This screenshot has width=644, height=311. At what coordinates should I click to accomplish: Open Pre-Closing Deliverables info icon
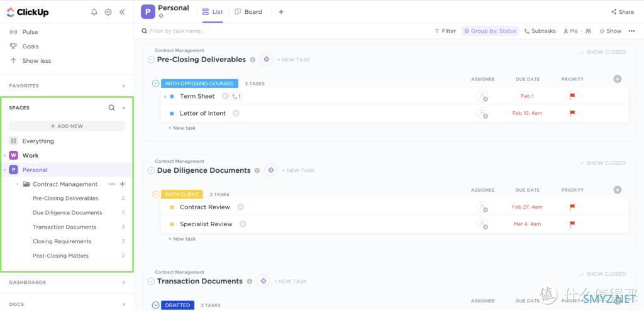pyautogui.click(x=253, y=60)
